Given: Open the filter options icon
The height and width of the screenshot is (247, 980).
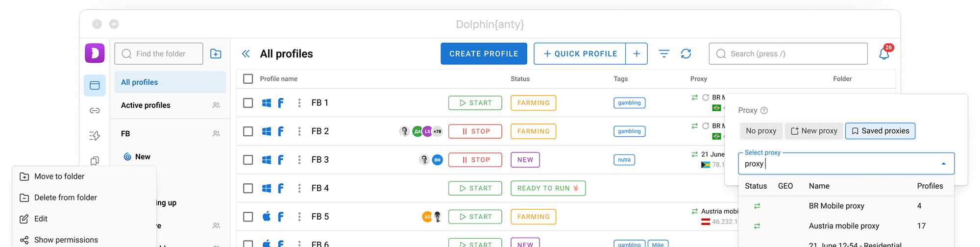Looking at the screenshot, I should pyautogui.click(x=664, y=54).
